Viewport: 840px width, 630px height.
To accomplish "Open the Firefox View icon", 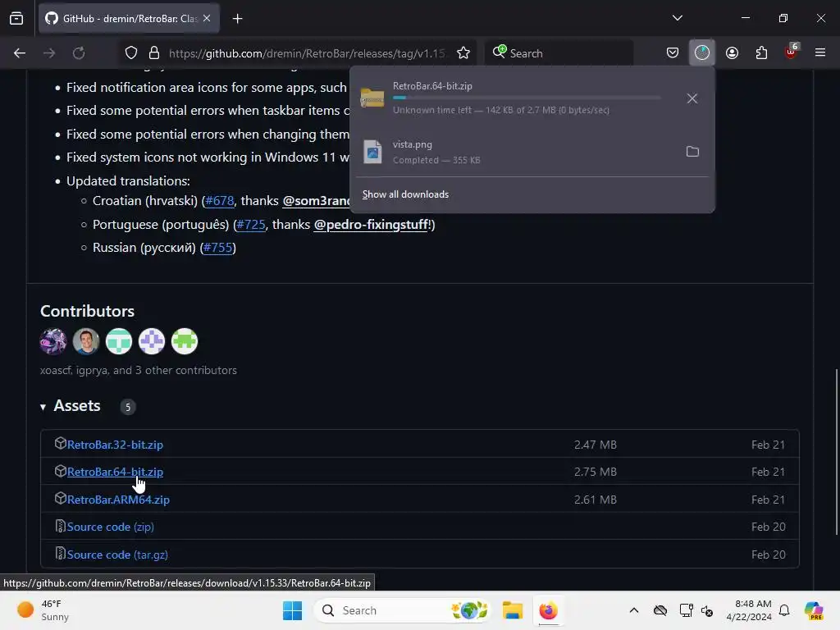I will (x=16, y=18).
